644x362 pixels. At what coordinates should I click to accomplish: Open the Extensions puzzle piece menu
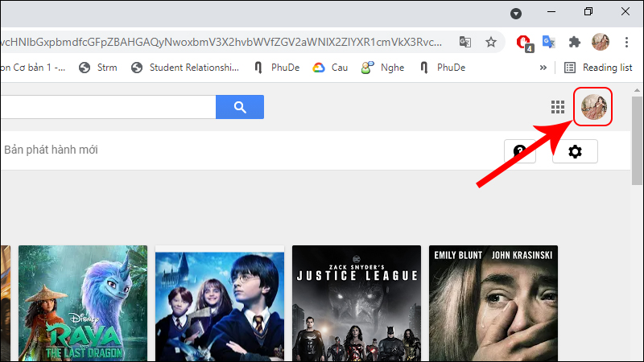574,42
